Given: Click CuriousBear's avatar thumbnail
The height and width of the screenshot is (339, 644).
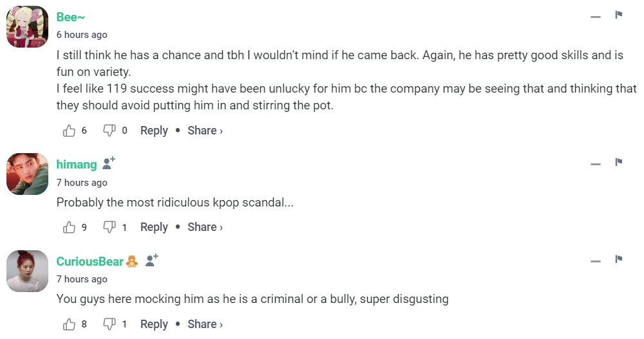Looking at the screenshot, I should point(28,271).
